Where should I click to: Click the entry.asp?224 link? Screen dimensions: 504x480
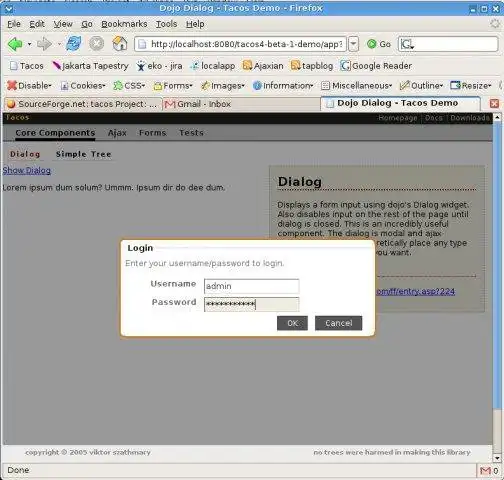[x=416, y=292]
